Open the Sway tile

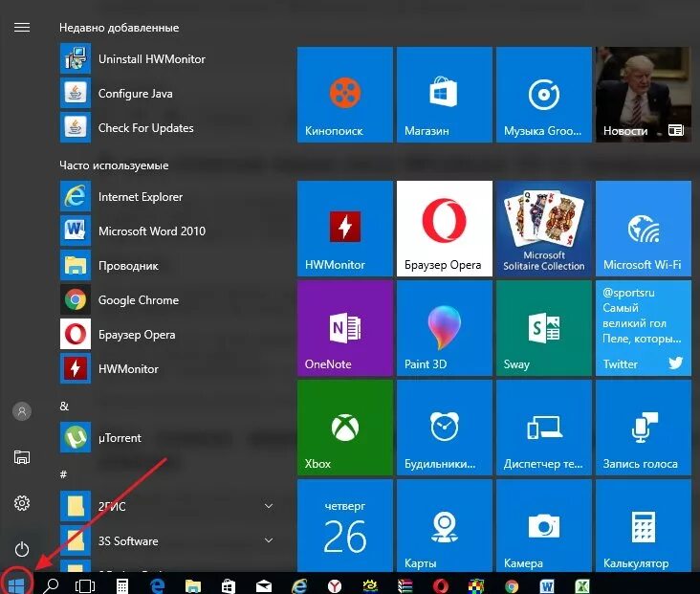[544, 328]
